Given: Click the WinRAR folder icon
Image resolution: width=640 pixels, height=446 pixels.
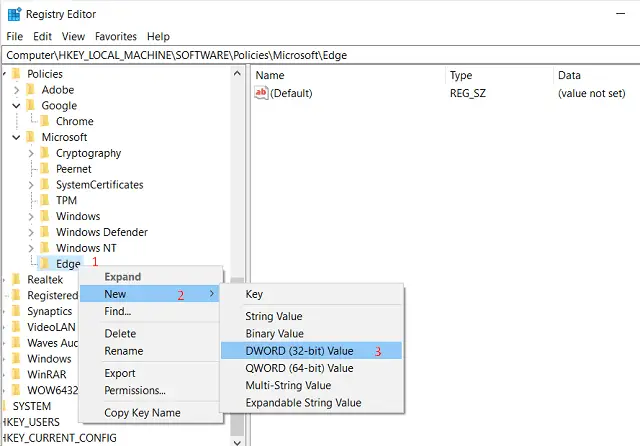Looking at the screenshot, I should [x=16, y=374].
